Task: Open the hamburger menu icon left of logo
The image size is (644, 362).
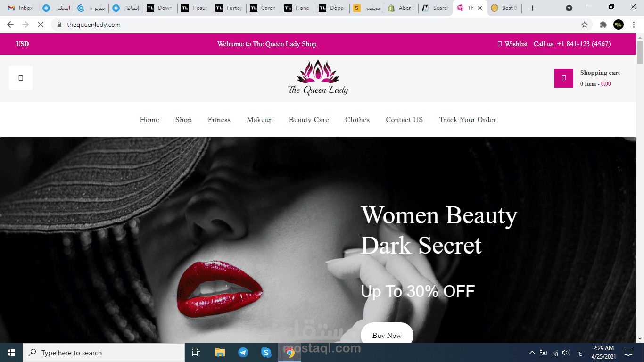Action: click(x=21, y=78)
